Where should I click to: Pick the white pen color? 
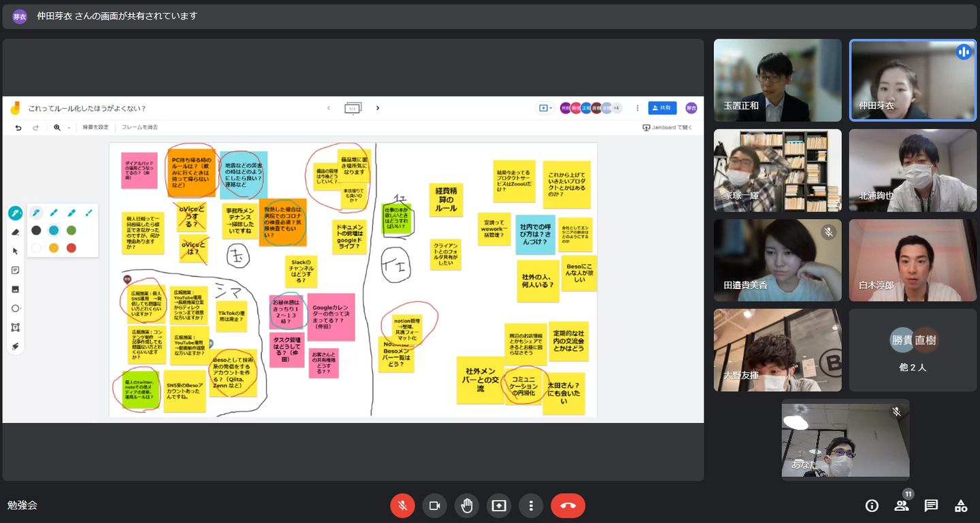click(36, 248)
